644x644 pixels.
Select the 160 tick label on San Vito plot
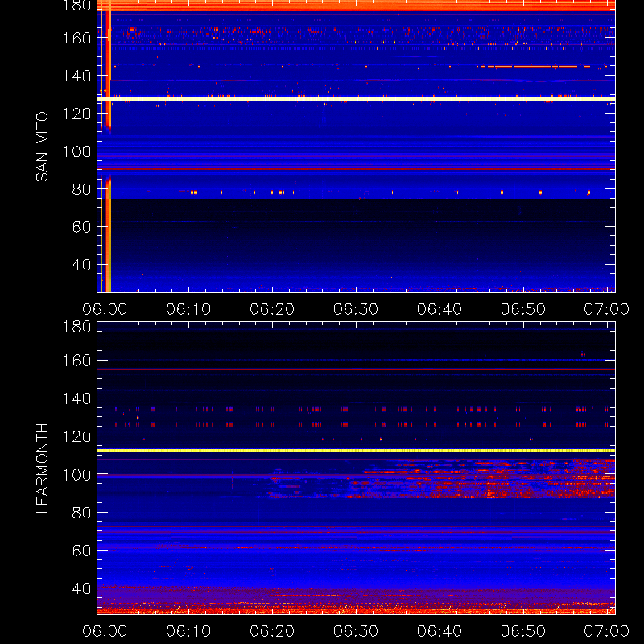click(x=76, y=38)
